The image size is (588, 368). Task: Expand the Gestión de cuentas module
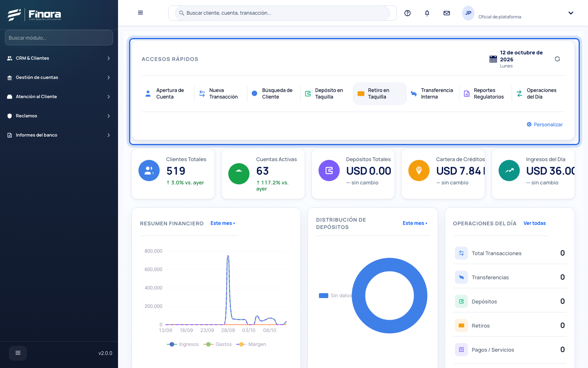pos(59,77)
